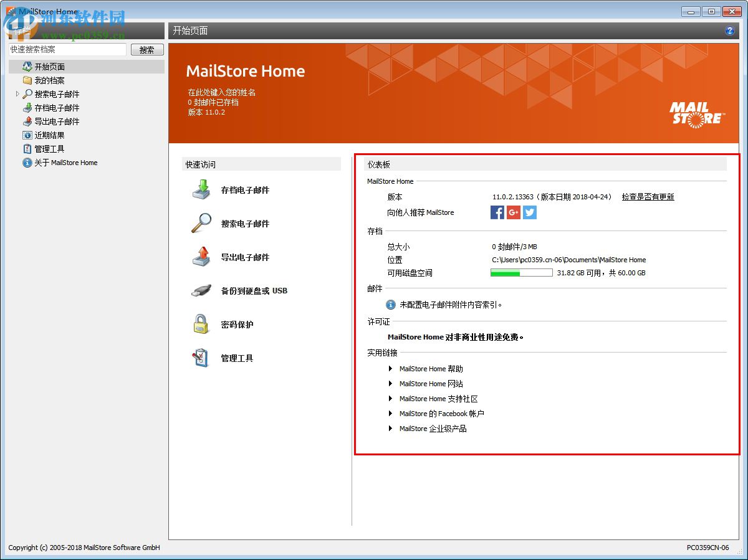Share MailStore via the Twitter icon
748x560 pixels.
(x=529, y=212)
